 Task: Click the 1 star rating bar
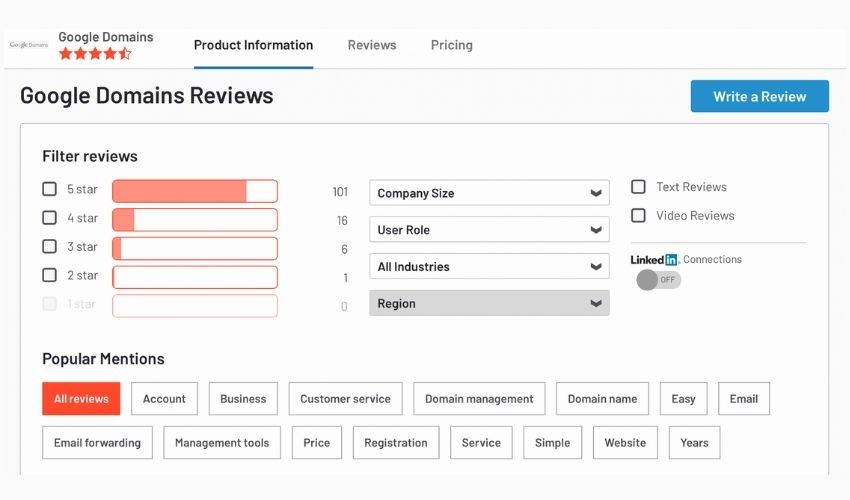coord(195,306)
